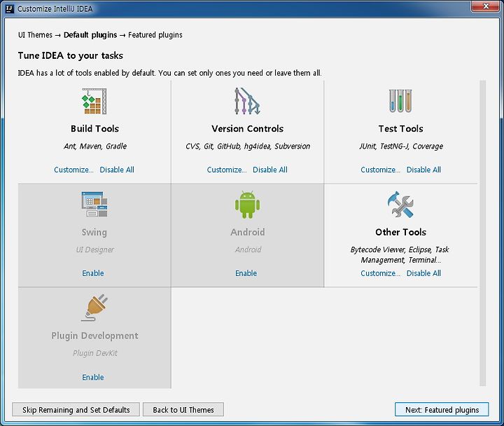
Task: Click the 'Plugin DevKit' description
Action: pyautogui.click(x=94, y=353)
